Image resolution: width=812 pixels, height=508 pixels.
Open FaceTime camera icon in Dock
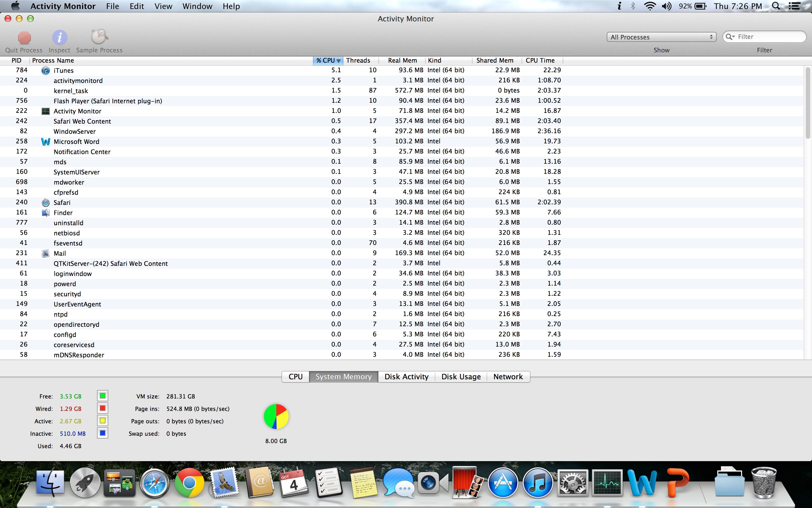tap(433, 483)
